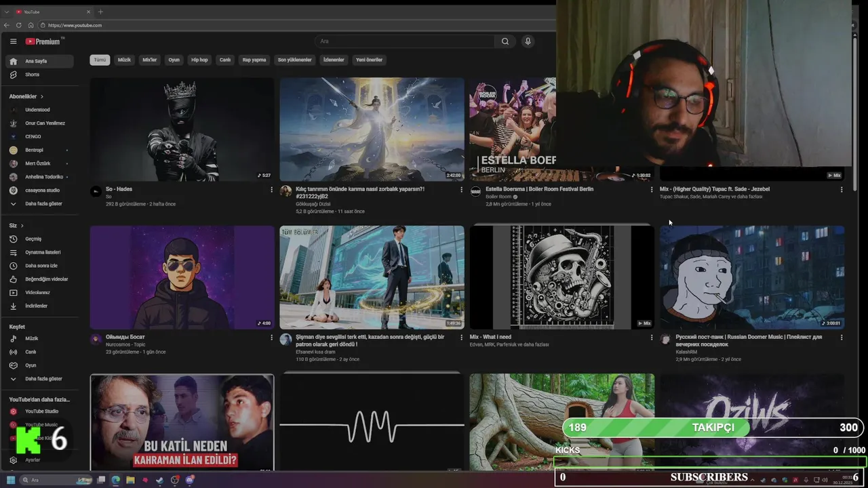Open Windows Start menu
Image resolution: width=868 pixels, height=488 pixels.
[10, 480]
